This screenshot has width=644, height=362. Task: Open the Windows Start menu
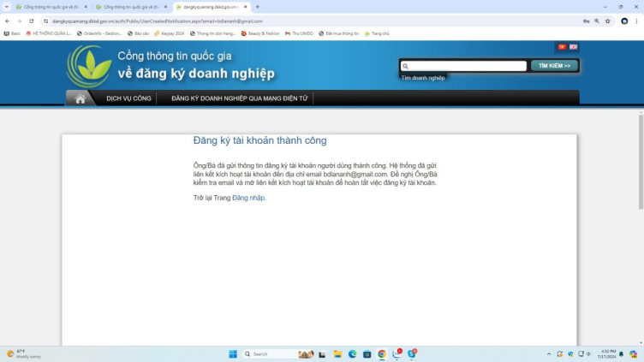232,353
